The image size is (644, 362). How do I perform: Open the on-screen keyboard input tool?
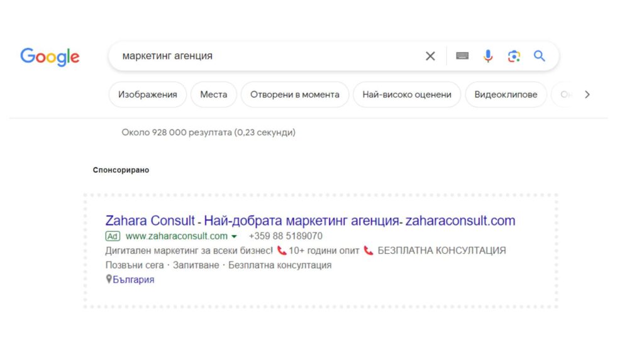click(462, 56)
